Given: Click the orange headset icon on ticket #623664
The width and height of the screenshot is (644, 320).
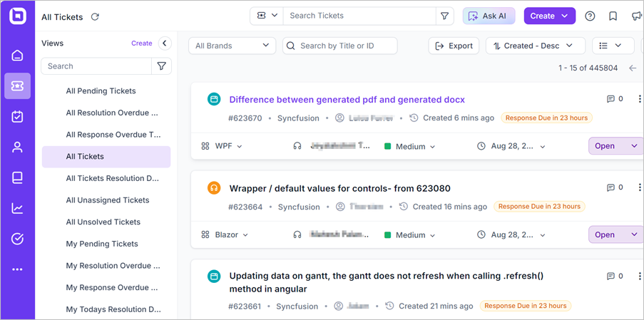Looking at the screenshot, I should point(213,188).
